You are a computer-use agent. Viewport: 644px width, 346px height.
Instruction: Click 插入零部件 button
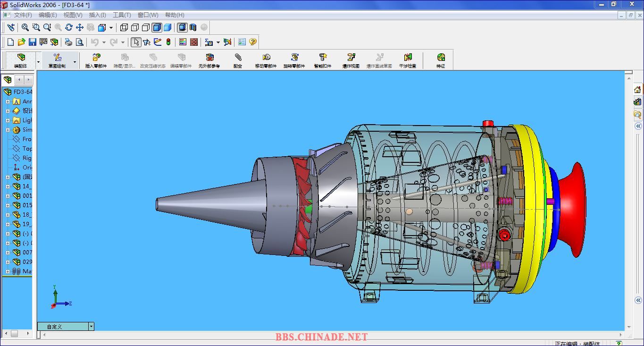(x=96, y=60)
